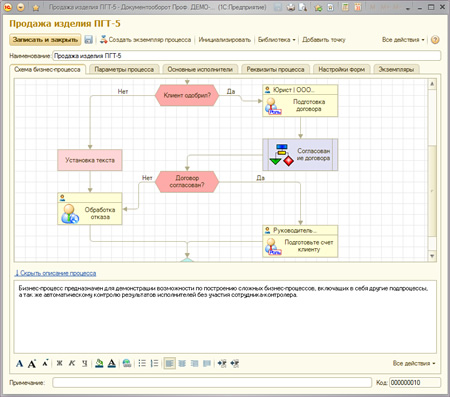Click the calendar icon in title bar
The height and width of the screenshot is (397, 450).
pos(358,7)
